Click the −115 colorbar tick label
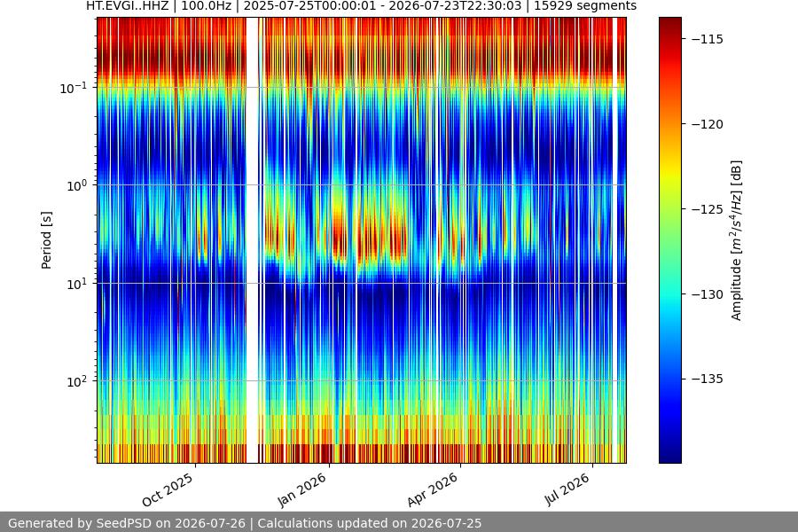Viewport: 798px width, 532px height. (x=708, y=39)
